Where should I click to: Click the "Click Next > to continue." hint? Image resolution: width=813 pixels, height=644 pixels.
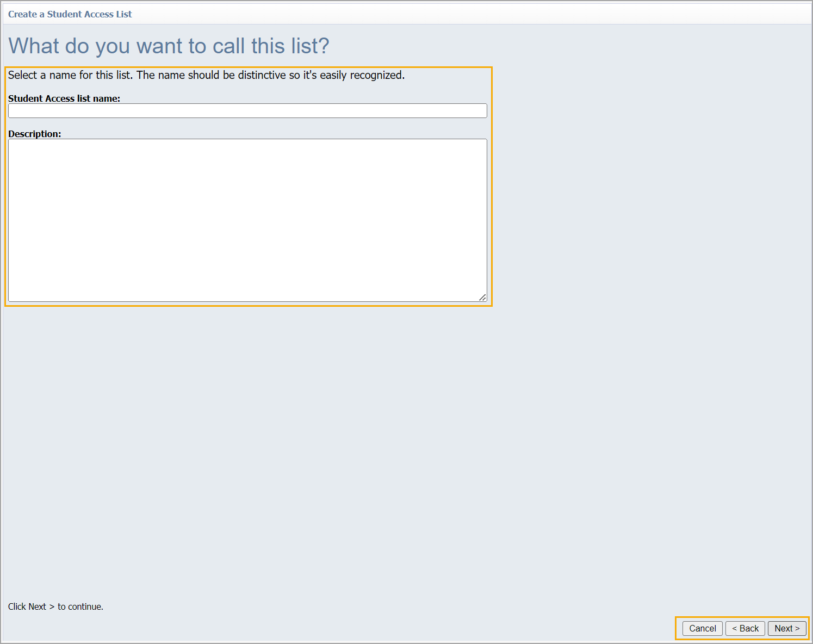[x=55, y=606]
